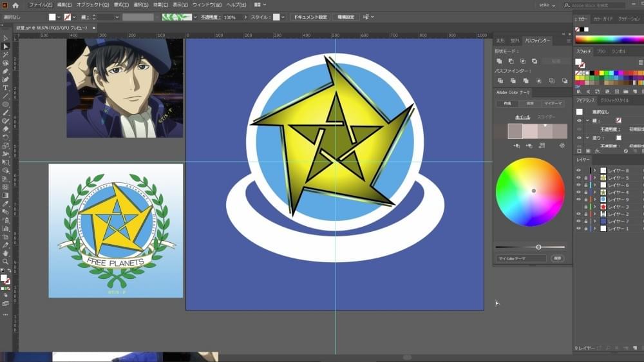Click the Minus Back pathfinder icon
This screenshot has height=362, width=644.
(x=565, y=81)
